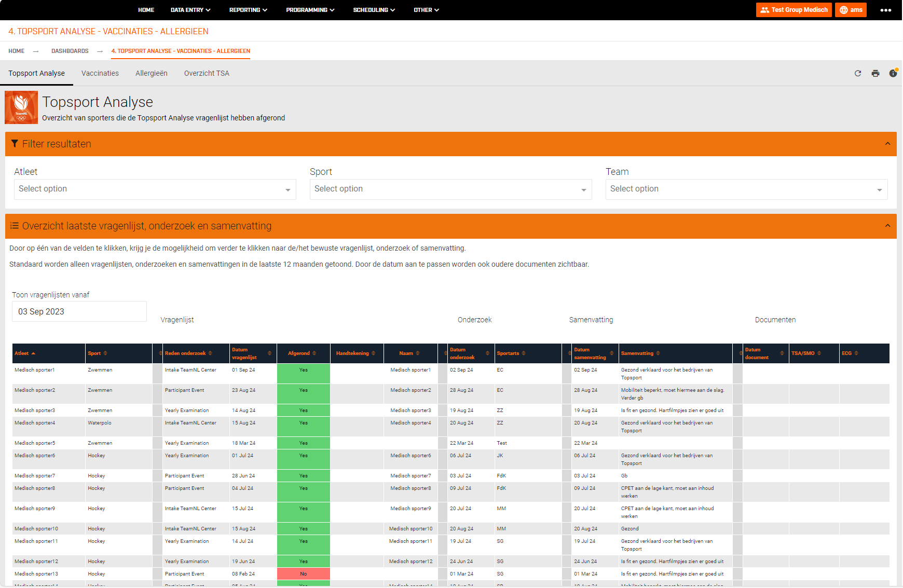Collapse the Filter resultaten panel
This screenshot has width=903, height=588.
[887, 144]
